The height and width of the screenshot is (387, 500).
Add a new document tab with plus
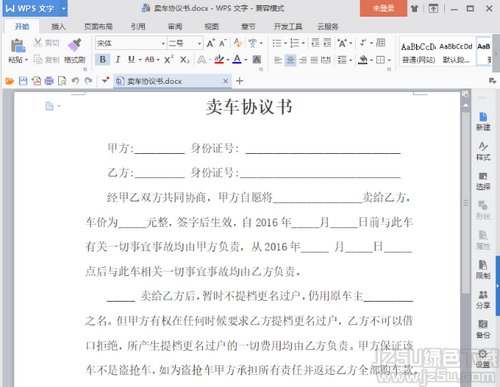click(x=239, y=81)
